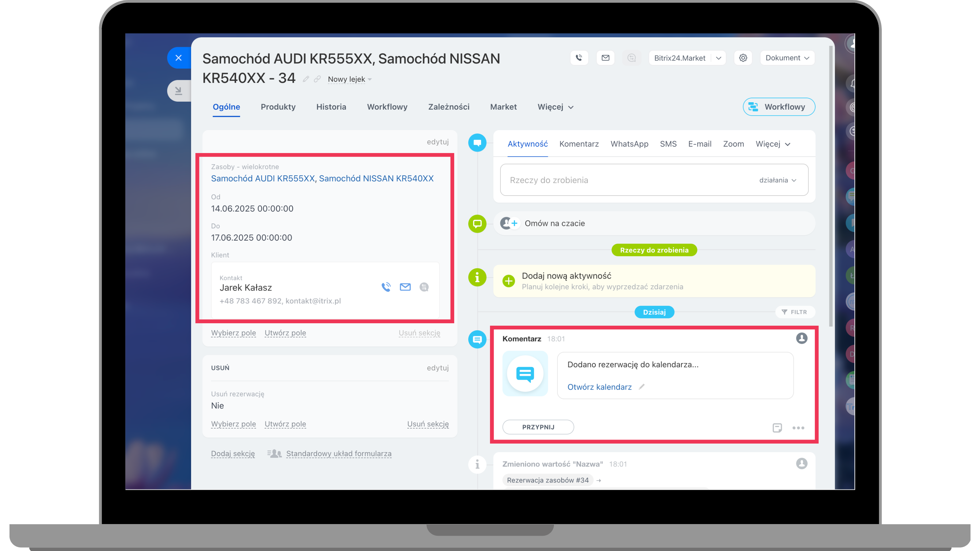Open the Dokument dropdown
This screenshot has width=980, height=551.
tap(787, 58)
